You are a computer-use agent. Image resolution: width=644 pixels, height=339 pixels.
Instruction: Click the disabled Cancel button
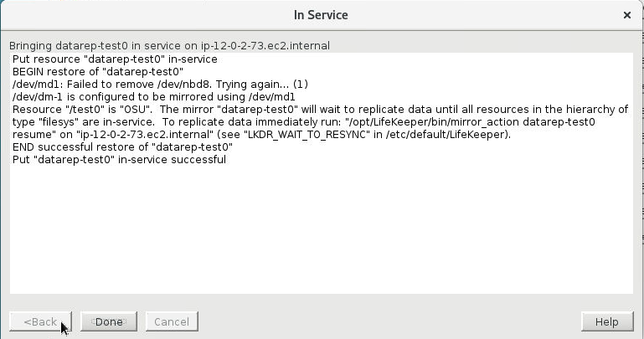click(x=172, y=321)
